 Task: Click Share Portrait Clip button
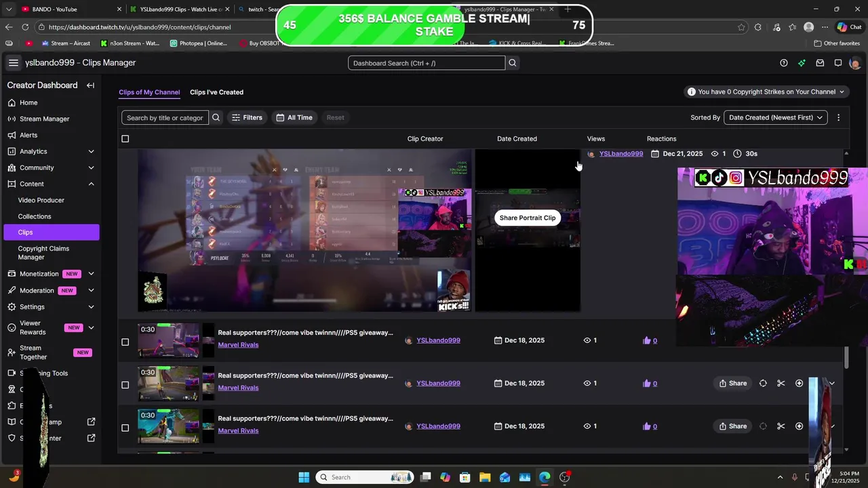[x=528, y=218]
